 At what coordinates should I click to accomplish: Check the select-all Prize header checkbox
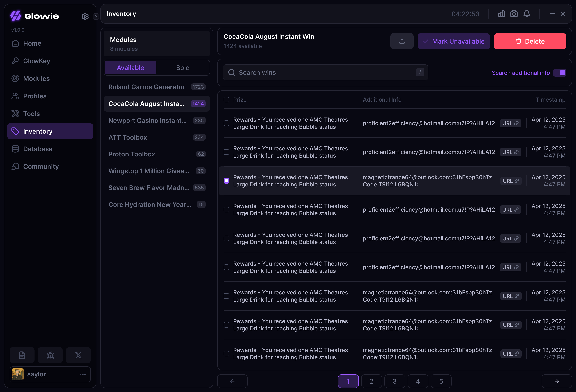[x=226, y=100]
